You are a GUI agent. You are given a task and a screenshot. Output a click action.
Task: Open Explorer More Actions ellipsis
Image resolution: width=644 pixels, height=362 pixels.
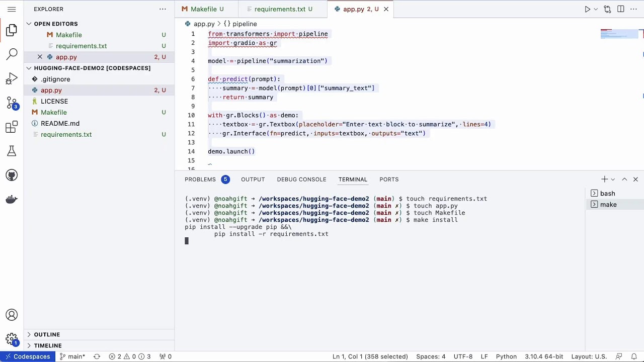coord(163,9)
